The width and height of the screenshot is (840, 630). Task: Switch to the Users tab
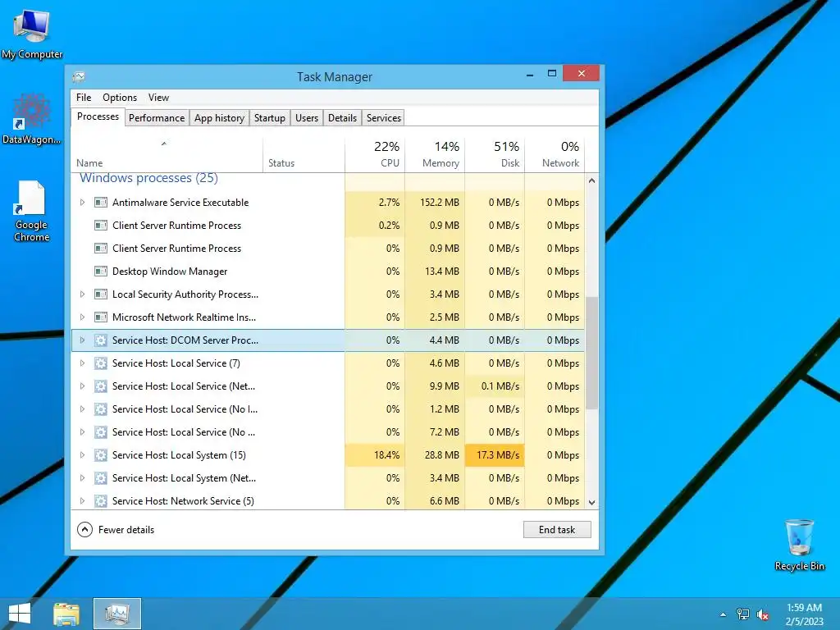coord(307,118)
